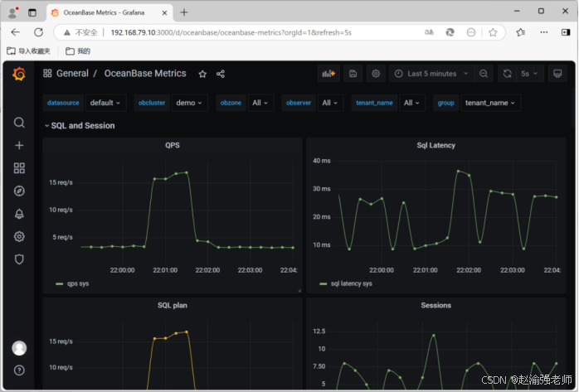Click the QPS panel resize corner handle
The height and width of the screenshot is (392, 579).
(x=299, y=291)
